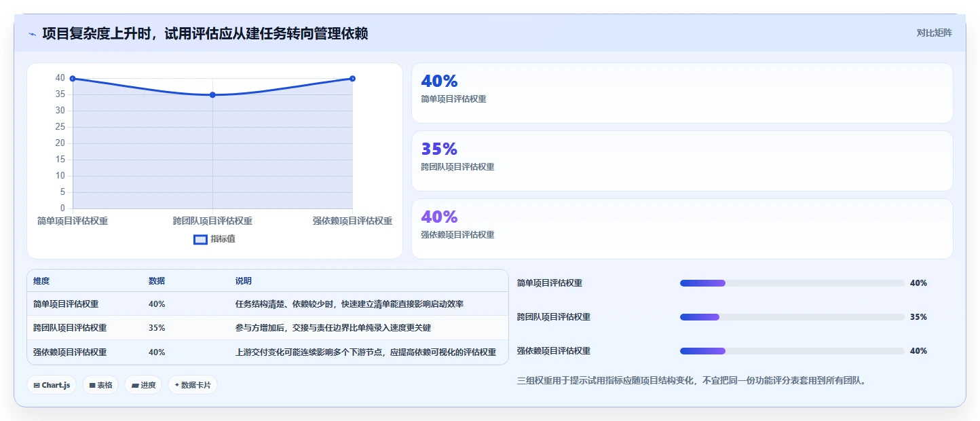Click the chart data point for 跨团队项目评估权重

click(212, 95)
